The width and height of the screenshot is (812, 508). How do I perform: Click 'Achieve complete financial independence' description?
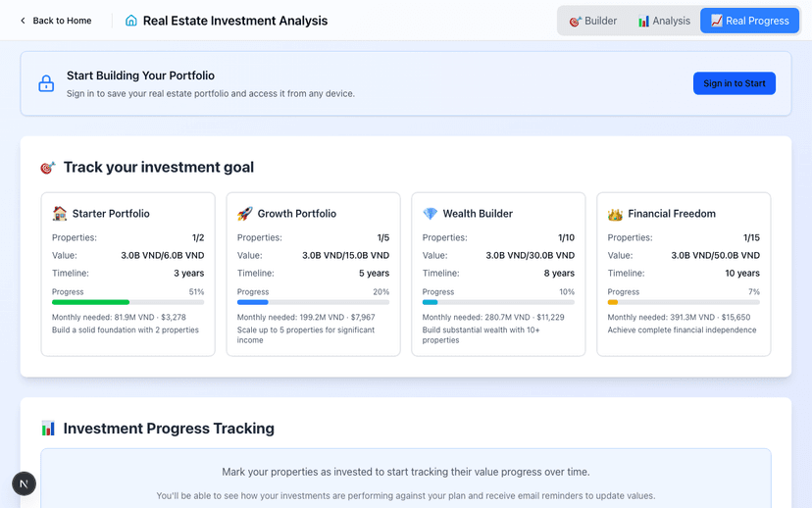pyautogui.click(x=682, y=330)
